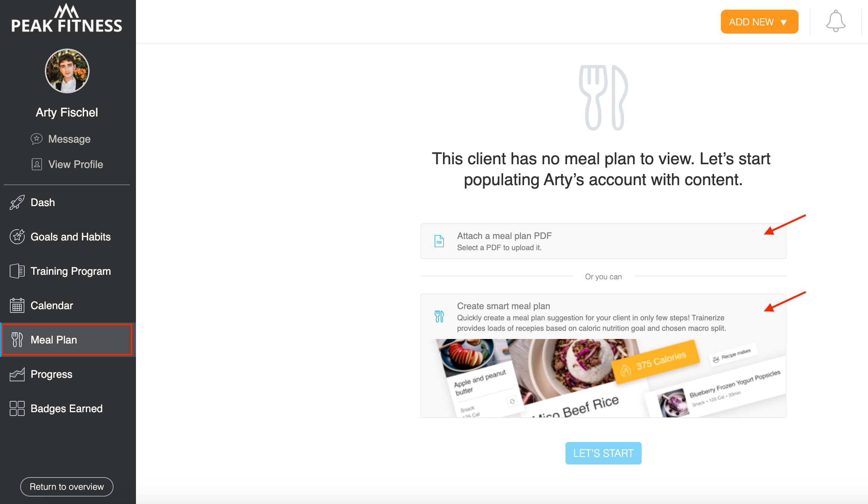Click the Progress sidebar icon
The image size is (868, 504).
coord(16,374)
